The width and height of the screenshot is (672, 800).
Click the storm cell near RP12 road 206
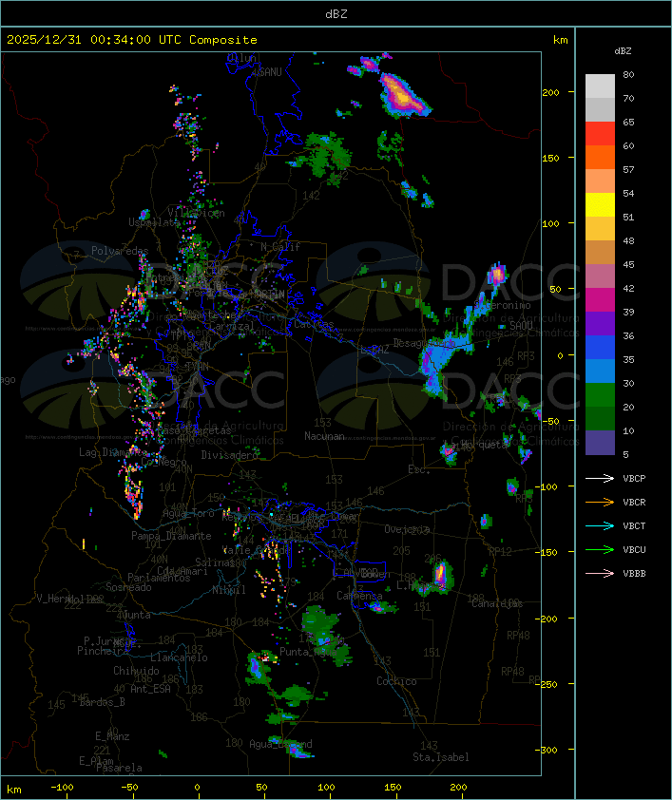[x=440, y=574]
